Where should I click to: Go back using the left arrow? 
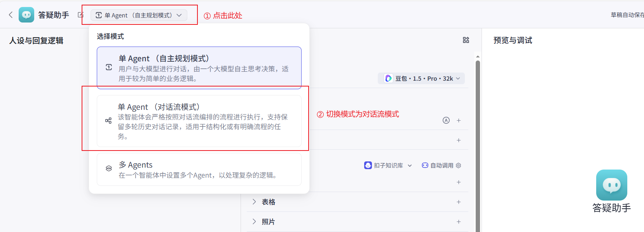coord(10,15)
